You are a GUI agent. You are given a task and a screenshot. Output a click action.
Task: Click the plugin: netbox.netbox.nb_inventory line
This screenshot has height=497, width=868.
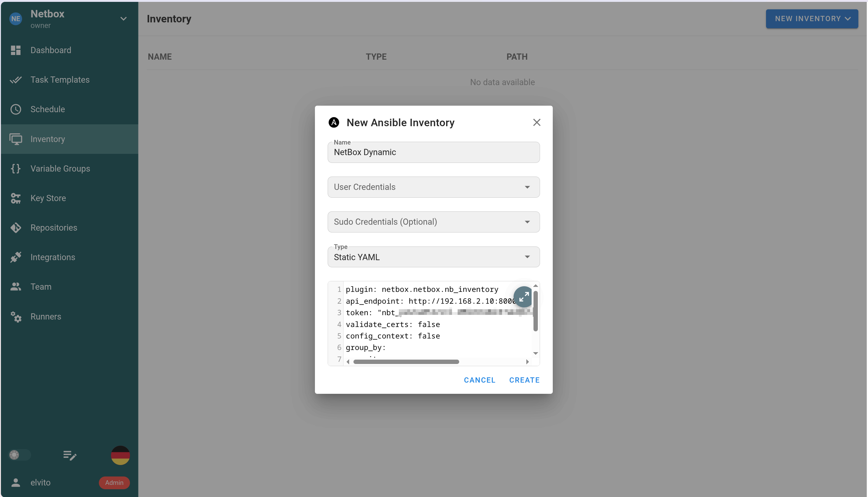pyautogui.click(x=422, y=289)
